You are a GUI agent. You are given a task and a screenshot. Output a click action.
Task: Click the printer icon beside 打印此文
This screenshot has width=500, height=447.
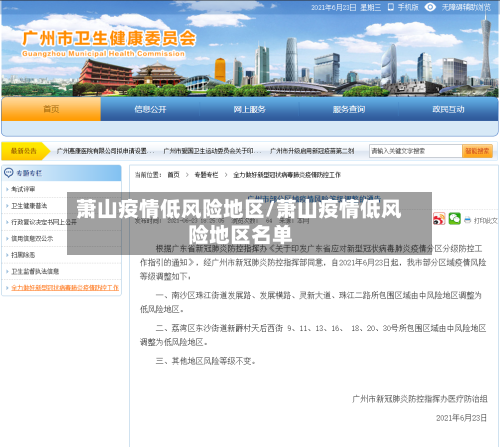(x=467, y=220)
